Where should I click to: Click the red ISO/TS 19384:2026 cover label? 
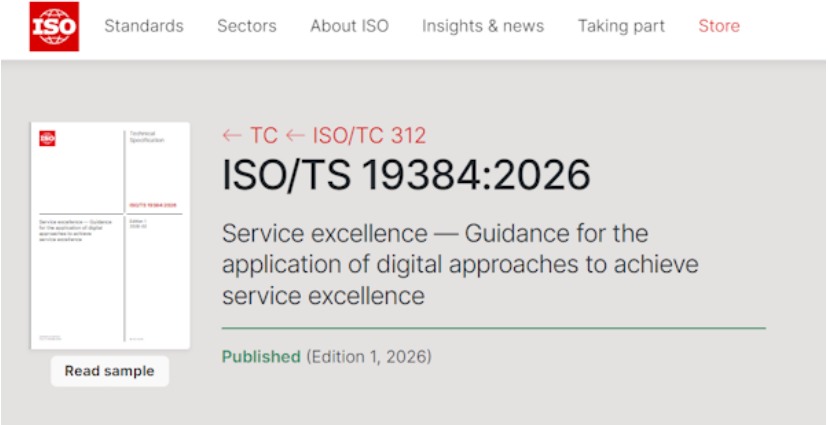coord(153,205)
